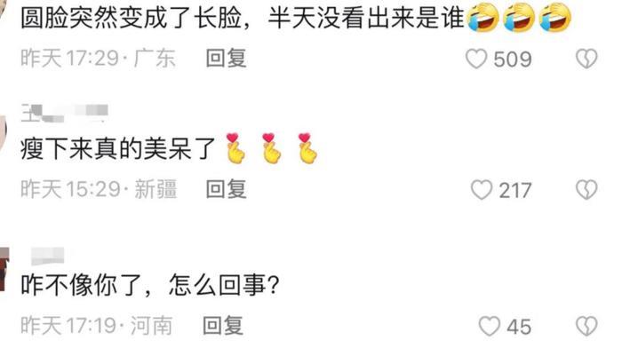Select the comment text 圆脸突然变成了长脸
The height and width of the screenshot is (364, 622).
(132, 19)
